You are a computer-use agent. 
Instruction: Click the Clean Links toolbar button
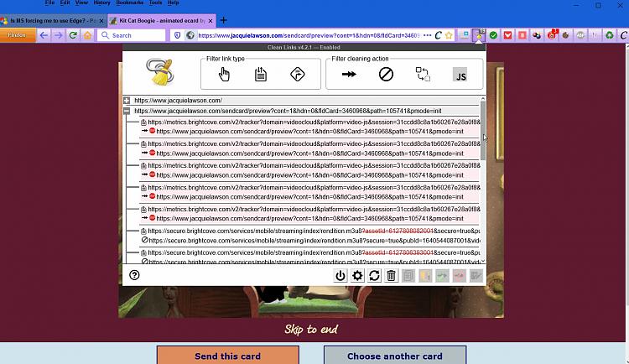pos(479,35)
